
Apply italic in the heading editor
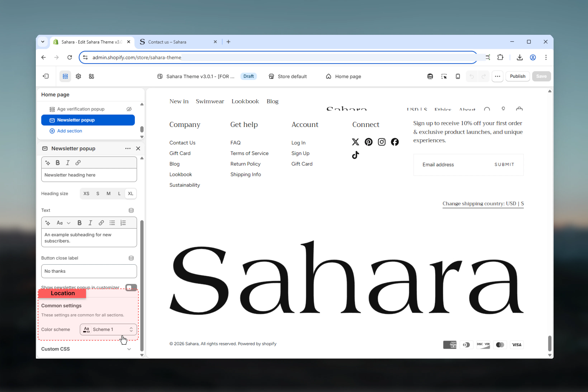click(x=68, y=163)
